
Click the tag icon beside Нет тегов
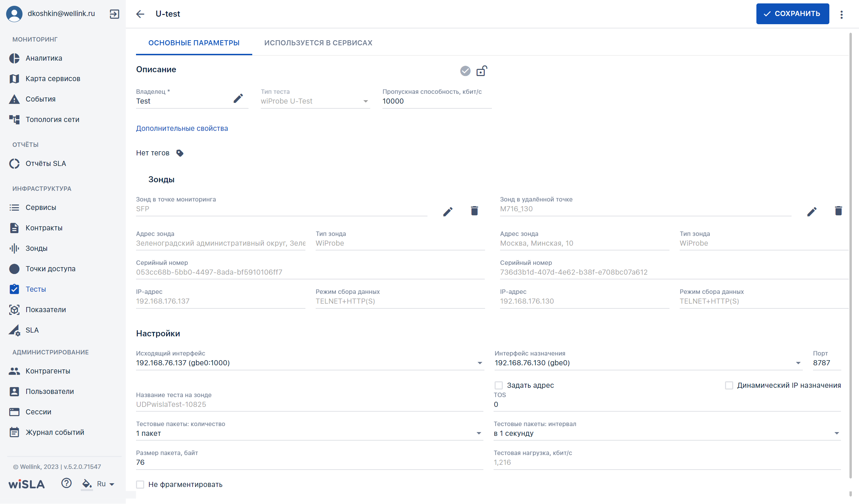pyautogui.click(x=180, y=153)
